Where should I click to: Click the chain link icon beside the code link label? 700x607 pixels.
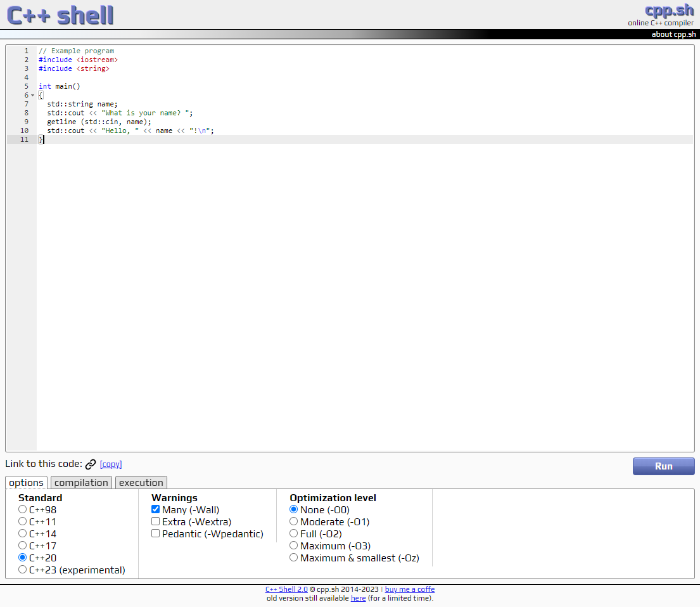coord(91,464)
